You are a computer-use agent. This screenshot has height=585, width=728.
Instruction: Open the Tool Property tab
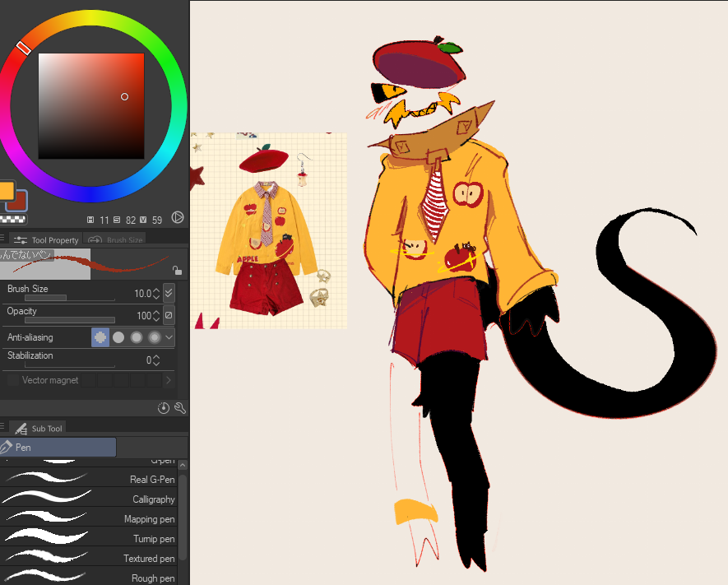click(46, 240)
